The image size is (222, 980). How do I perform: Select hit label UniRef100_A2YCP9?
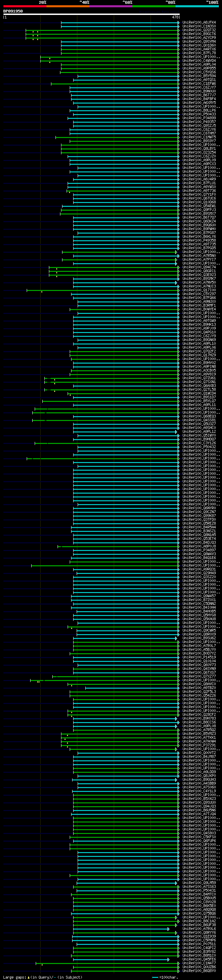(x=199, y=38)
